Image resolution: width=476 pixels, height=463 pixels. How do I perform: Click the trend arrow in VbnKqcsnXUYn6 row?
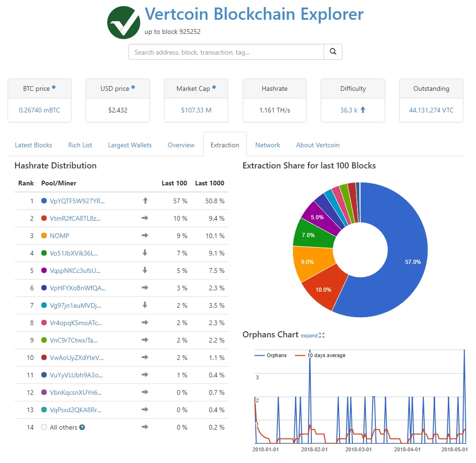point(145,392)
